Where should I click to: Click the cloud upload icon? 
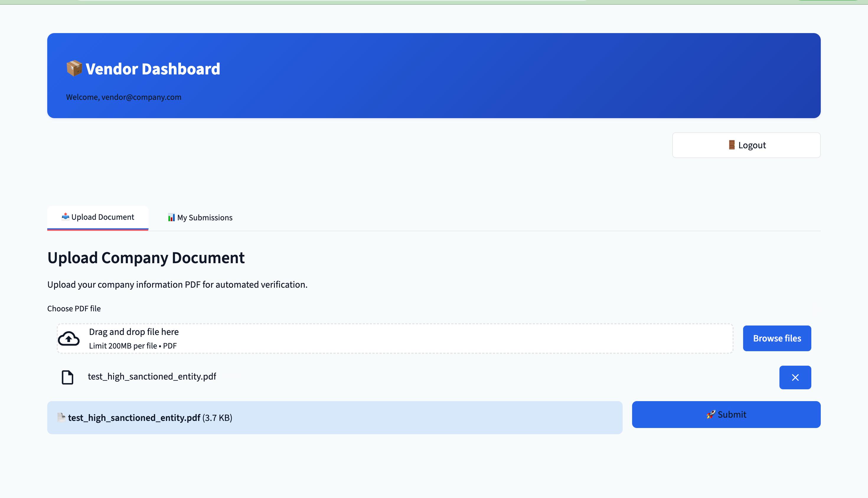click(x=69, y=338)
